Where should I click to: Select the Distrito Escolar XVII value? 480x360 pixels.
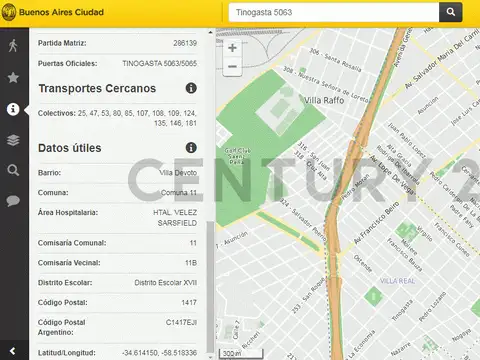click(166, 283)
